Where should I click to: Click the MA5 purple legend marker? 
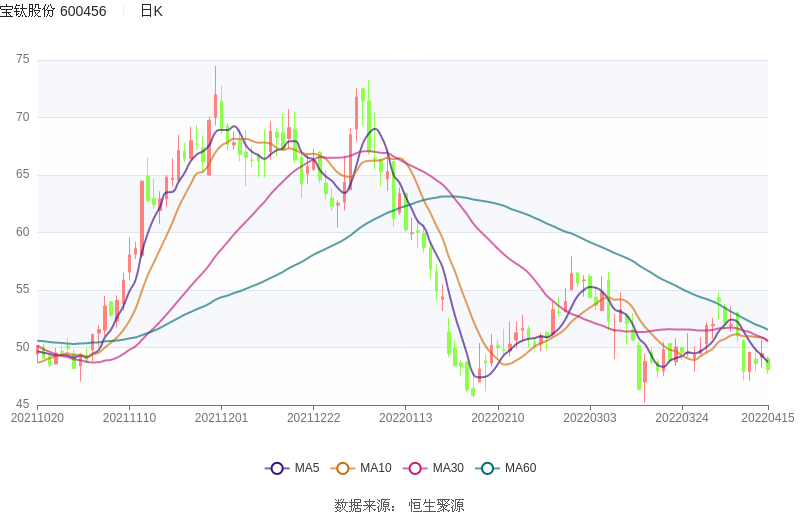[x=277, y=468]
